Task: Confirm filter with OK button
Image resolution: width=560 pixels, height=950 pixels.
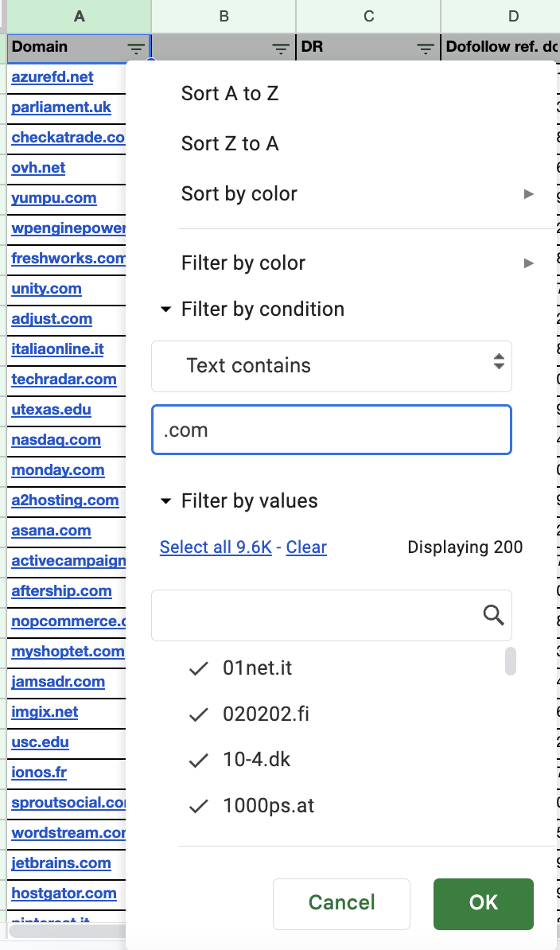Action: (x=483, y=903)
